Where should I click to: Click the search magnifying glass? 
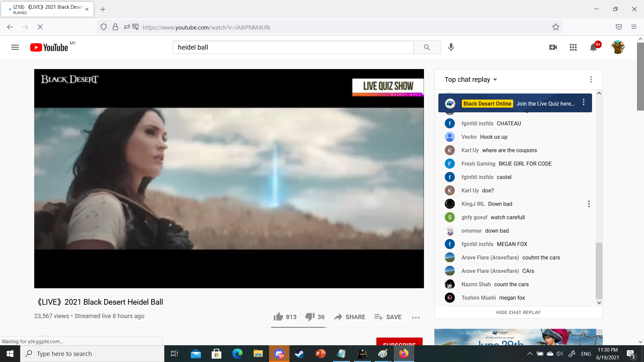[x=427, y=47]
